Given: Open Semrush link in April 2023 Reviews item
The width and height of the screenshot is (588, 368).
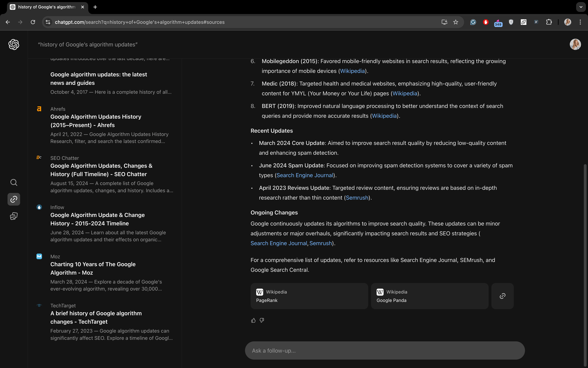Looking at the screenshot, I should tap(357, 197).
